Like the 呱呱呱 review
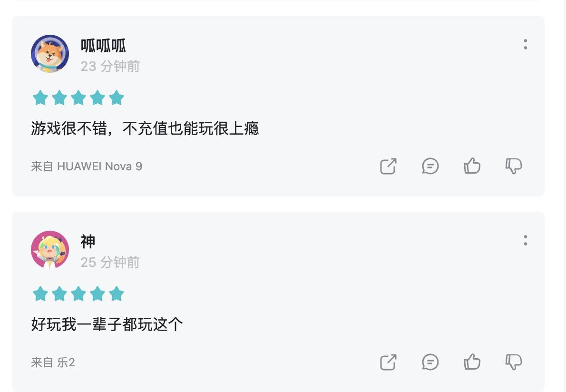Screen dimensions: 566x392 tap(472, 166)
